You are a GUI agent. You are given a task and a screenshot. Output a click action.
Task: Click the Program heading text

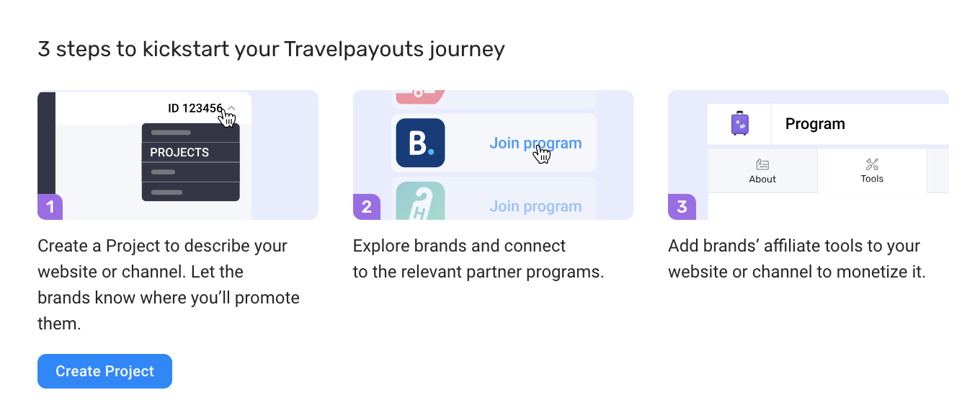tap(815, 123)
